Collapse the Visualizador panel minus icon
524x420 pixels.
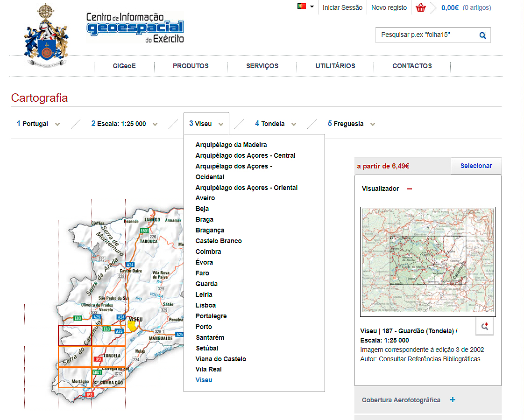pos(409,189)
